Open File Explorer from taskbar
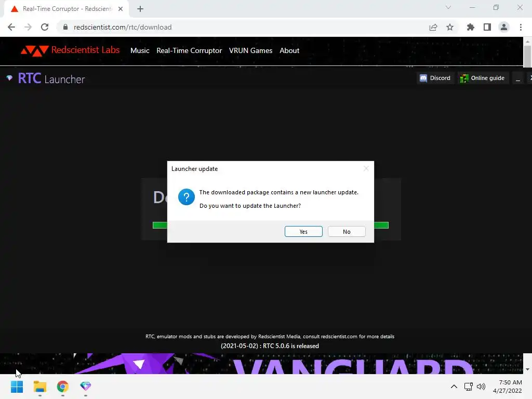This screenshot has height=399, width=532. coord(39,387)
